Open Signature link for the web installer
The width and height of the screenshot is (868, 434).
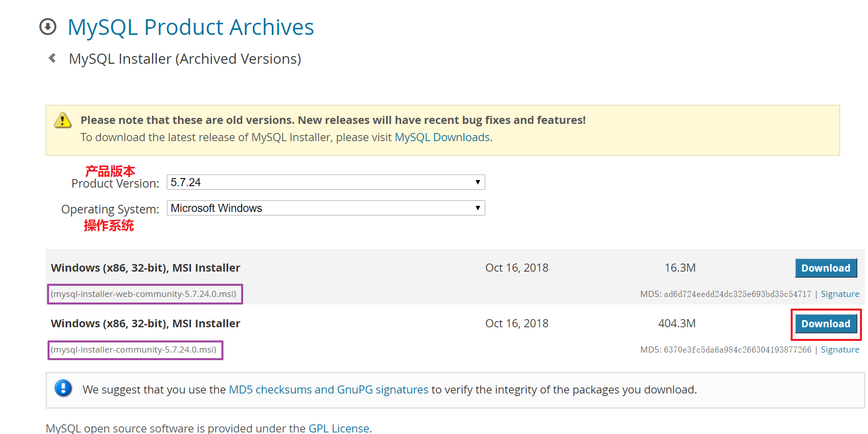tap(840, 294)
